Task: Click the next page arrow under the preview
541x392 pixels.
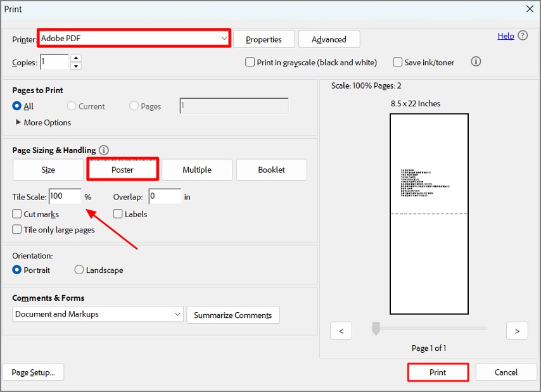Action: point(517,330)
